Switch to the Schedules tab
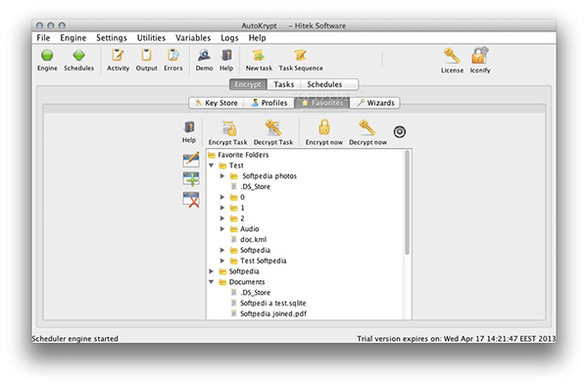Viewport: 588px width, 387px height. pos(324,84)
